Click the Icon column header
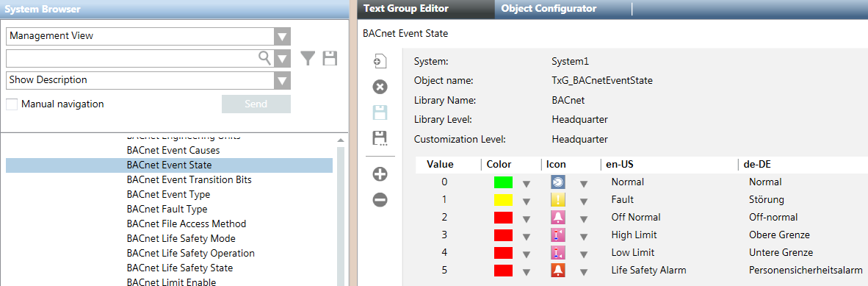This screenshot has width=868, height=286. click(x=556, y=164)
